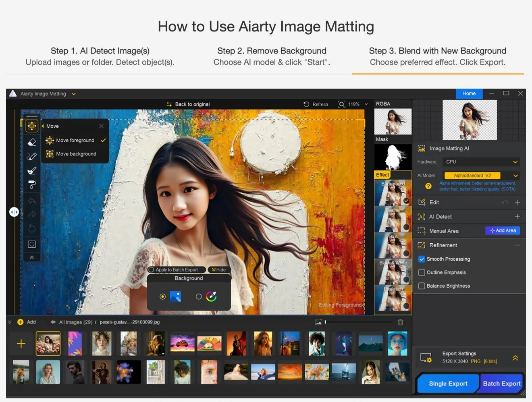Select the Black & White effect thumbnail
The image size is (532, 402).
coord(393,271)
